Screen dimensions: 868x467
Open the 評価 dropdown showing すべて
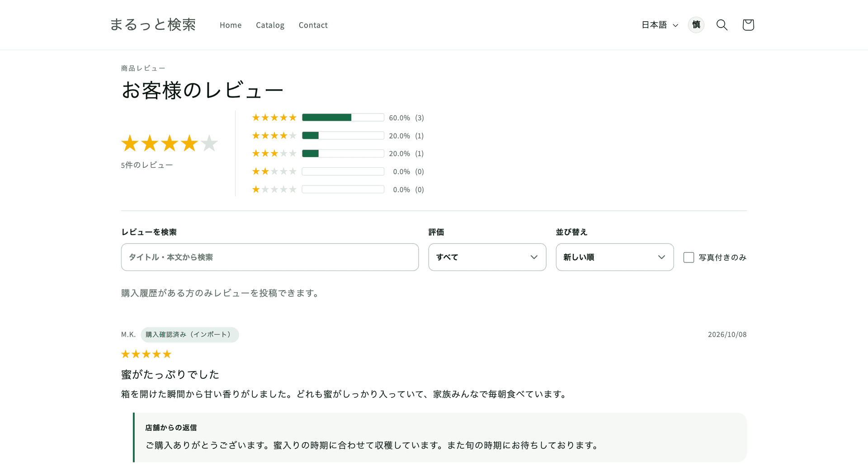pos(487,257)
